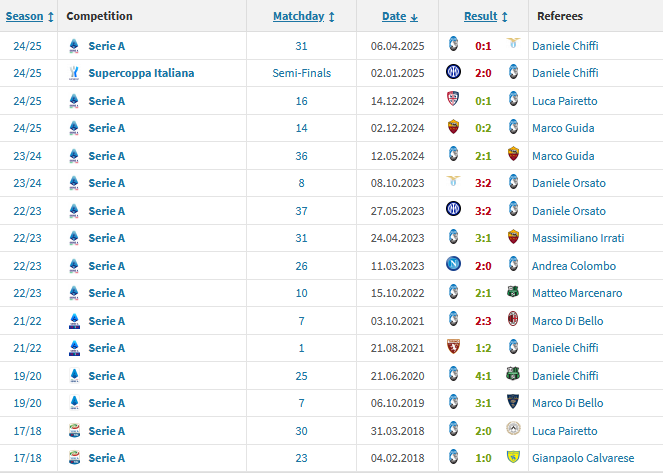Click the Udinese crest in the 31.03.2018 row

[513, 431]
